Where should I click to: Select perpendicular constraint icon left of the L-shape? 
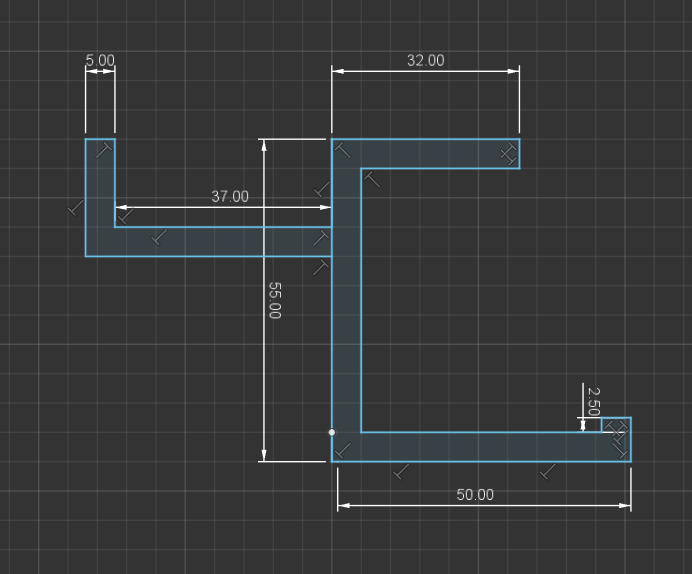[x=75, y=208]
